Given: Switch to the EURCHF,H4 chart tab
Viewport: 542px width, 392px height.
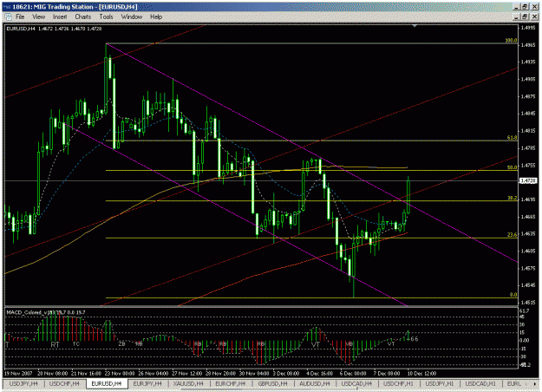Looking at the screenshot, I should click(x=230, y=383).
